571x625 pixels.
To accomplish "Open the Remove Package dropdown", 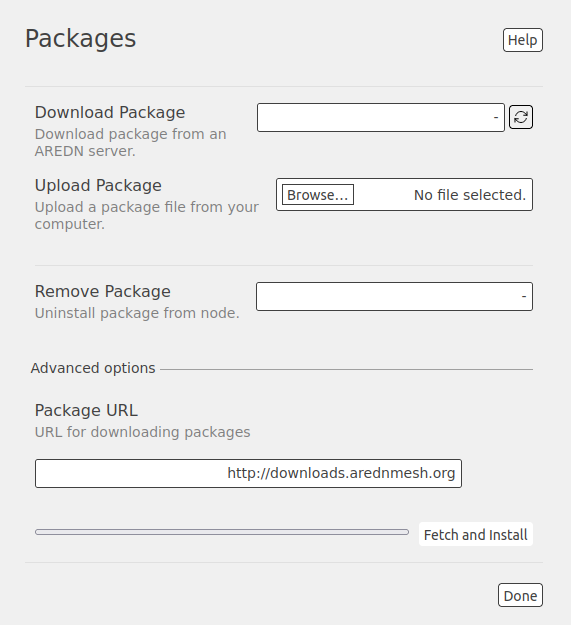I will 394,297.
